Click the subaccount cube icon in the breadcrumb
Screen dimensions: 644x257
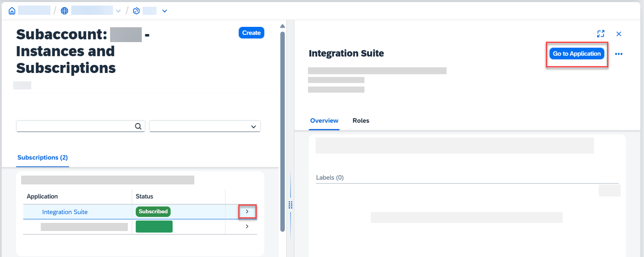136,11
